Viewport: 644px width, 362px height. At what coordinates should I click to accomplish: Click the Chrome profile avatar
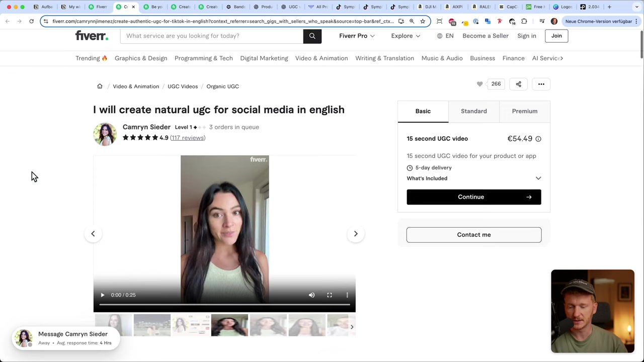tap(554, 21)
